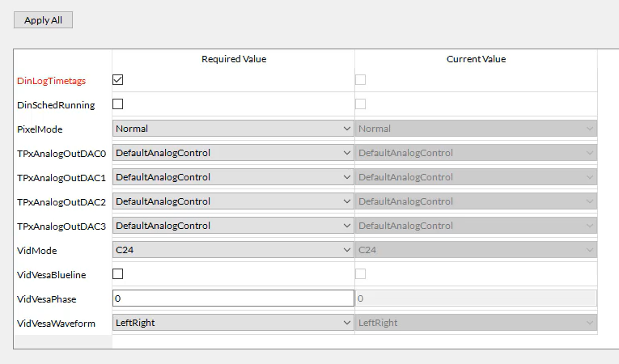
Task: Open the VidMode required value dropdown showing C24
Action: coord(232,250)
